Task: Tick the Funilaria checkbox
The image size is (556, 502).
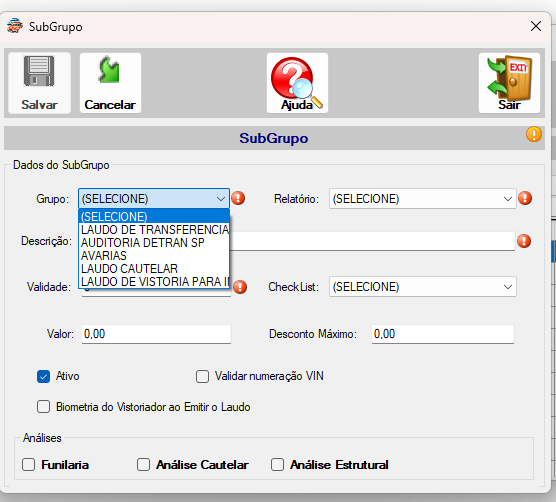Action: pos(28,464)
